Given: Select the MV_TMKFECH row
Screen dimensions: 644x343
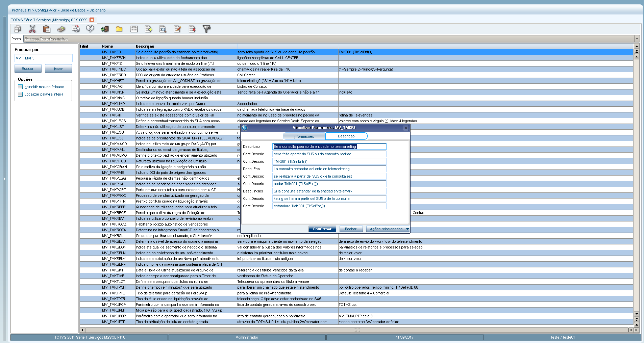Looking at the screenshot, I should click(356, 58).
